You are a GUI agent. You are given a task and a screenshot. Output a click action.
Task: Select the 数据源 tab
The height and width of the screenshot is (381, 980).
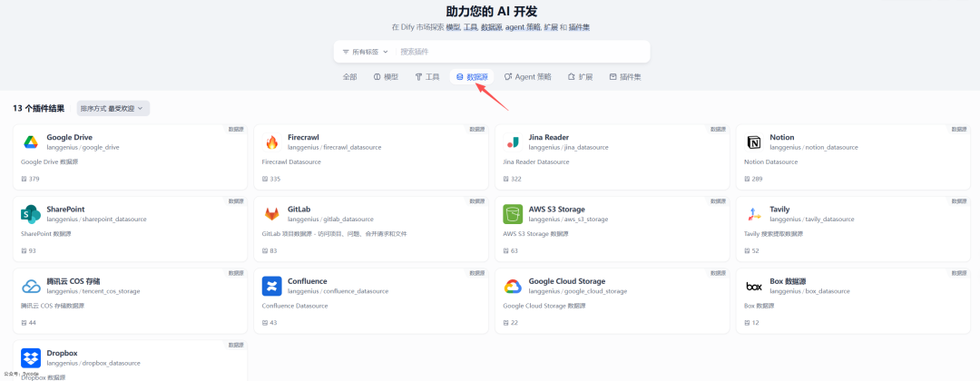click(472, 77)
